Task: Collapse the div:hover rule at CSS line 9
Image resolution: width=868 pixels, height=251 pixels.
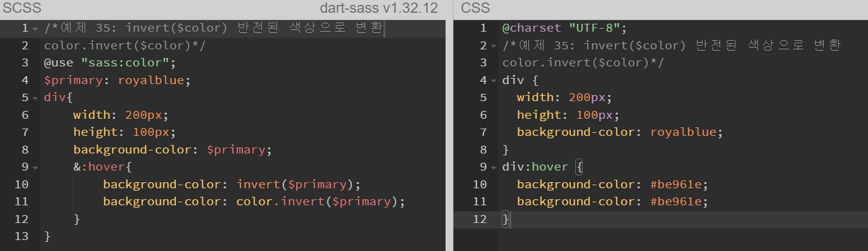Action: click(x=494, y=168)
